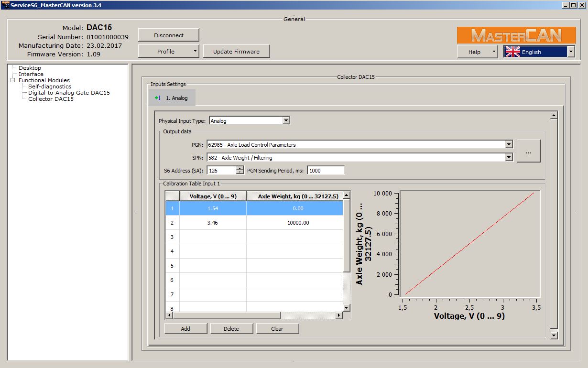
Task: Click the calibration table horizontal scrollbar
Action: pyautogui.click(x=227, y=315)
